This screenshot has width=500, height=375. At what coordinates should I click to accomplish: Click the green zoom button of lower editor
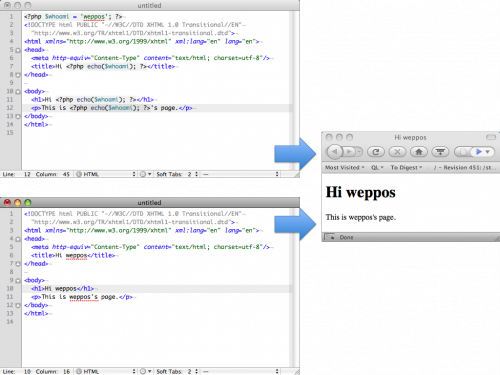[28, 202]
